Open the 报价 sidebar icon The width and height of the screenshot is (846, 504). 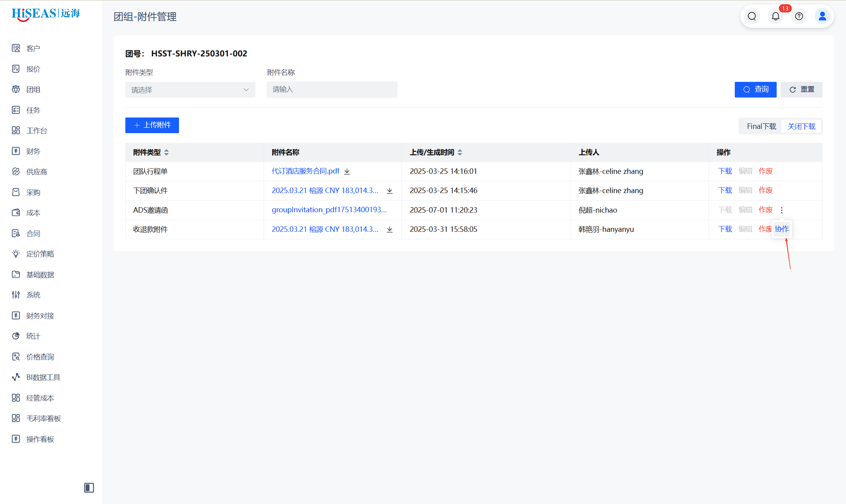click(x=16, y=69)
